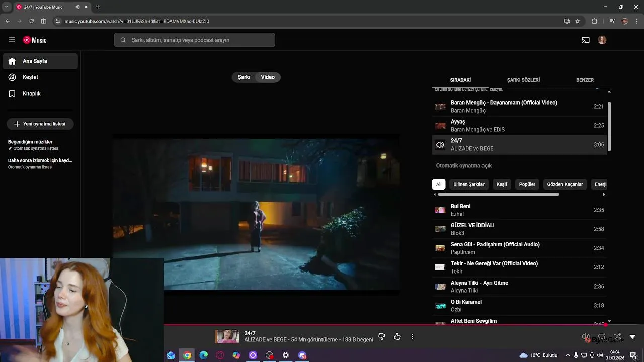View site information icon in address bar

click(x=58, y=21)
